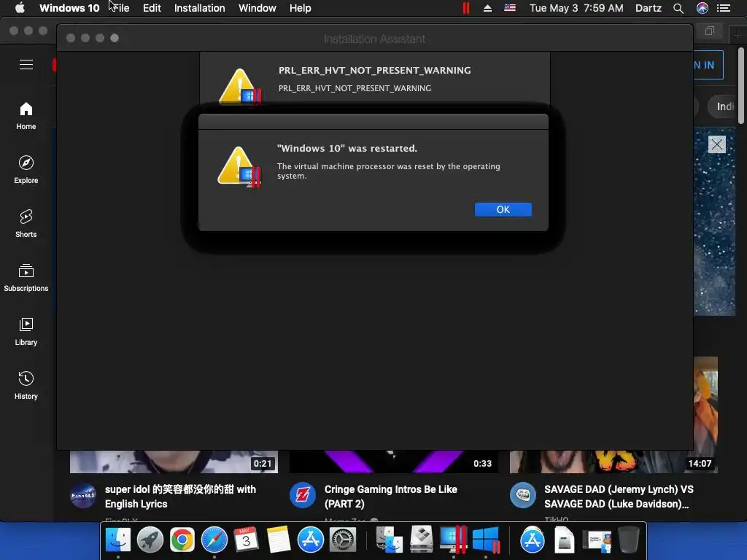
Task: Open Windows 10 VM icon in Dock
Action: [x=487, y=540]
